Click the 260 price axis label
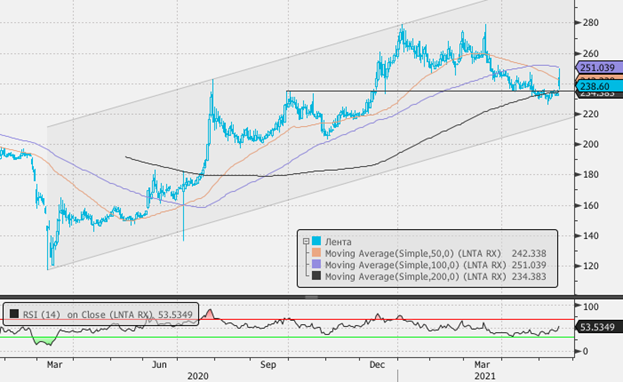623x382 pixels. point(591,53)
